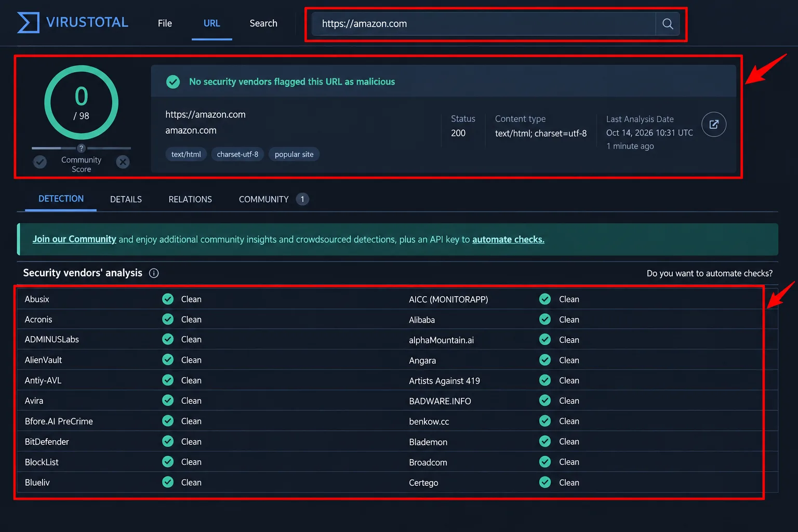
Task: Click the 'charset-utf-8' tag chip
Action: (x=237, y=154)
